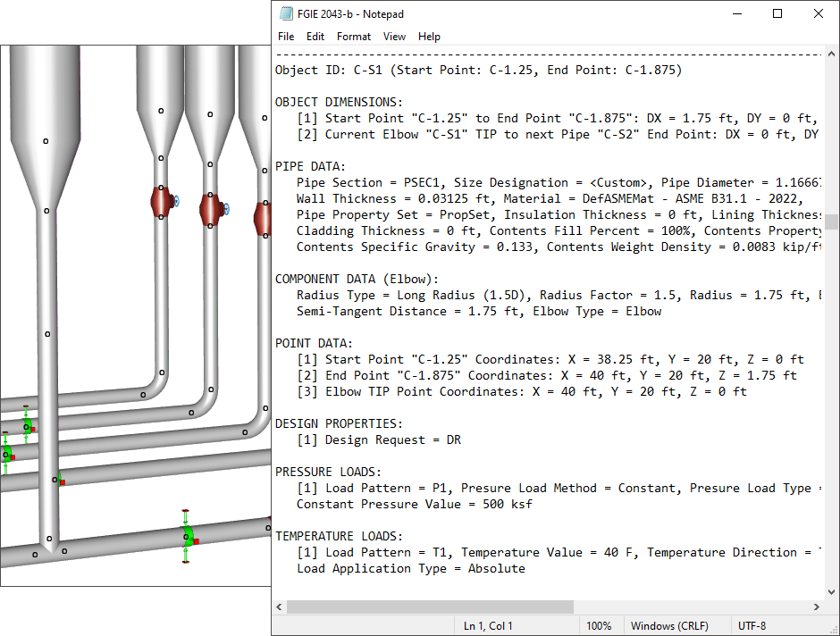
Task: Open the File menu
Action: click(286, 37)
